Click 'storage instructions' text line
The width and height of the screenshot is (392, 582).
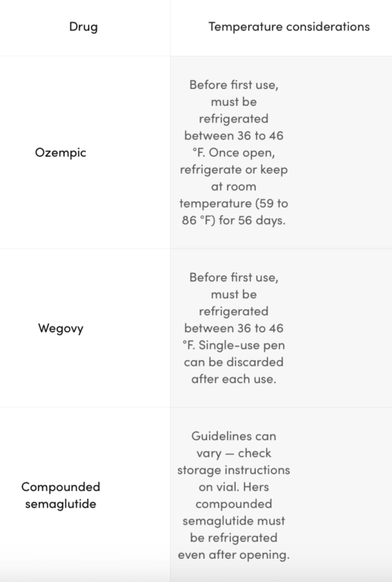tap(234, 470)
